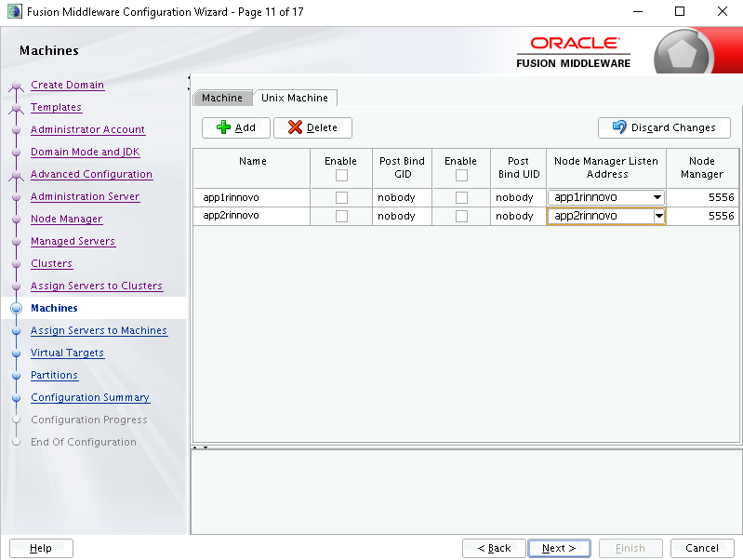Switch to the Machine tab
The height and width of the screenshot is (560, 743).
click(x=222, y=98)
